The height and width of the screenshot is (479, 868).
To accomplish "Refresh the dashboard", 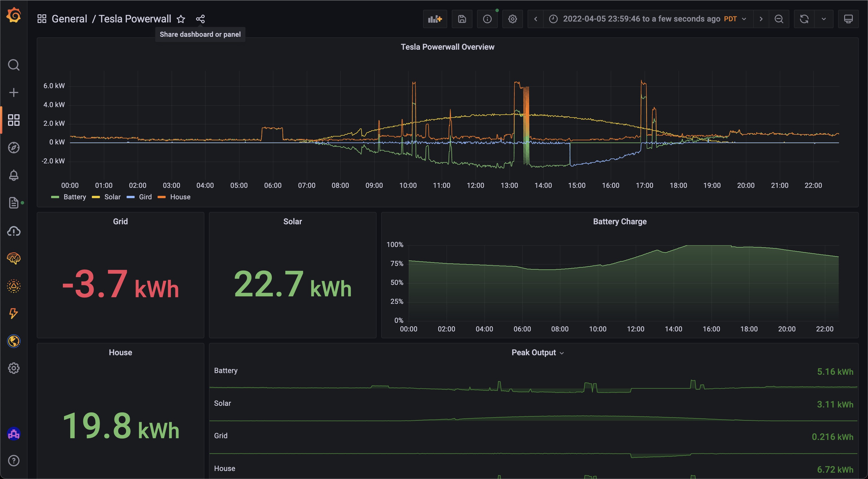I will 804,19.
